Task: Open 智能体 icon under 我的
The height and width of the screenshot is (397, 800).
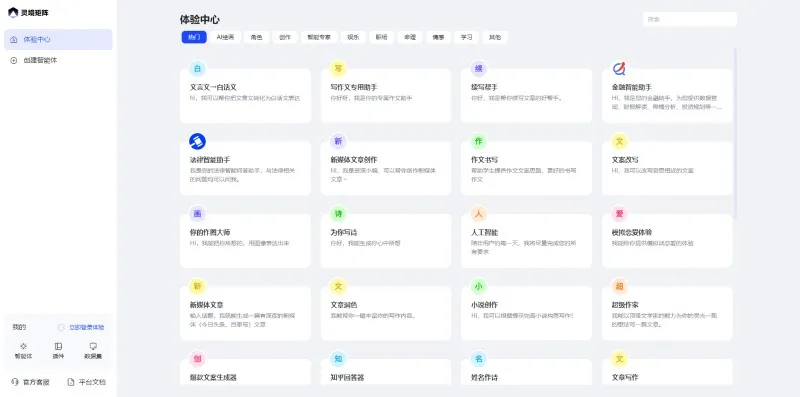Action: pos(23,346)
